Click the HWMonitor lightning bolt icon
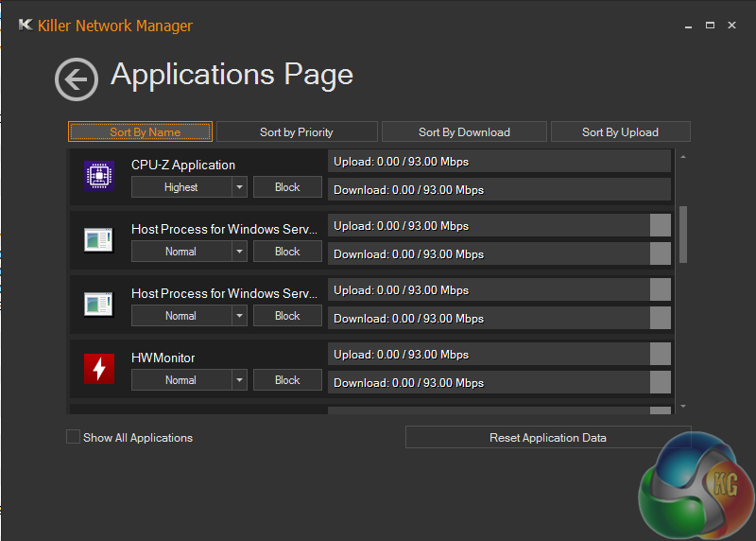Screen dimensions: 756x541 pos(99,369)
